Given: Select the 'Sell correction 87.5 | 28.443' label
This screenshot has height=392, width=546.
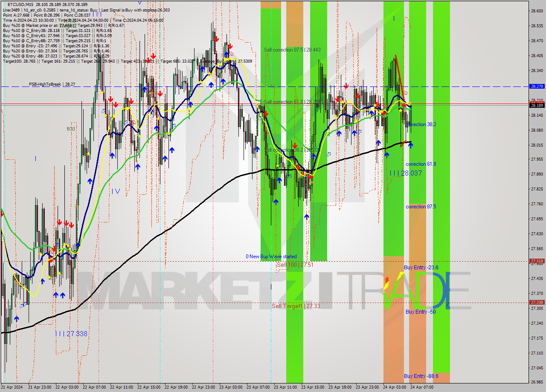Looking at the screenshot, I should coord(292,50).
